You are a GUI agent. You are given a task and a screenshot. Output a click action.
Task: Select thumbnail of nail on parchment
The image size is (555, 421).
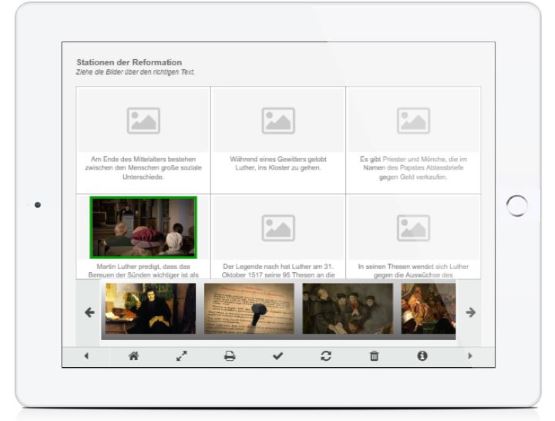click(x=249, y=308)
